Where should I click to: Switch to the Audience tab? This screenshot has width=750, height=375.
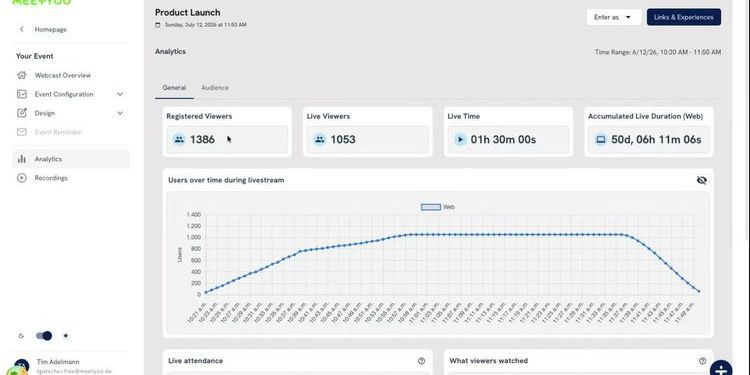click(215, 88)
